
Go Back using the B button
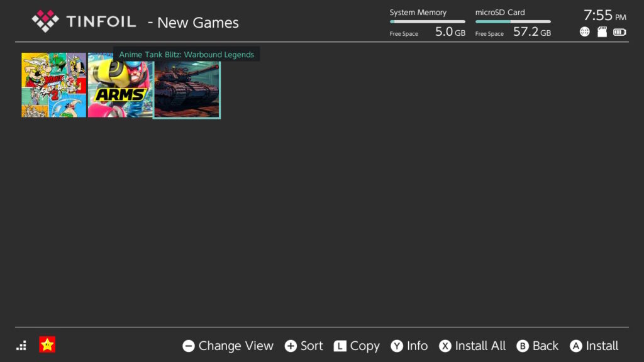click(x=537, y=346)
